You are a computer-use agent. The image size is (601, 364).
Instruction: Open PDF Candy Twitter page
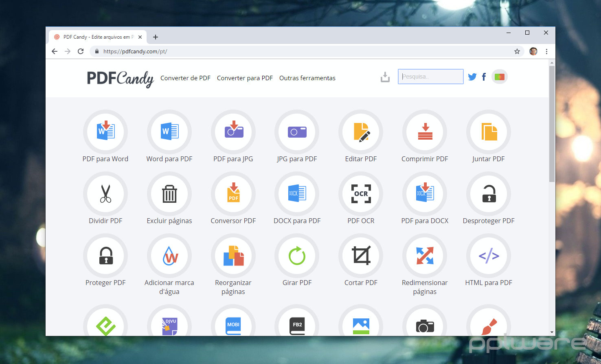point(472,77)
